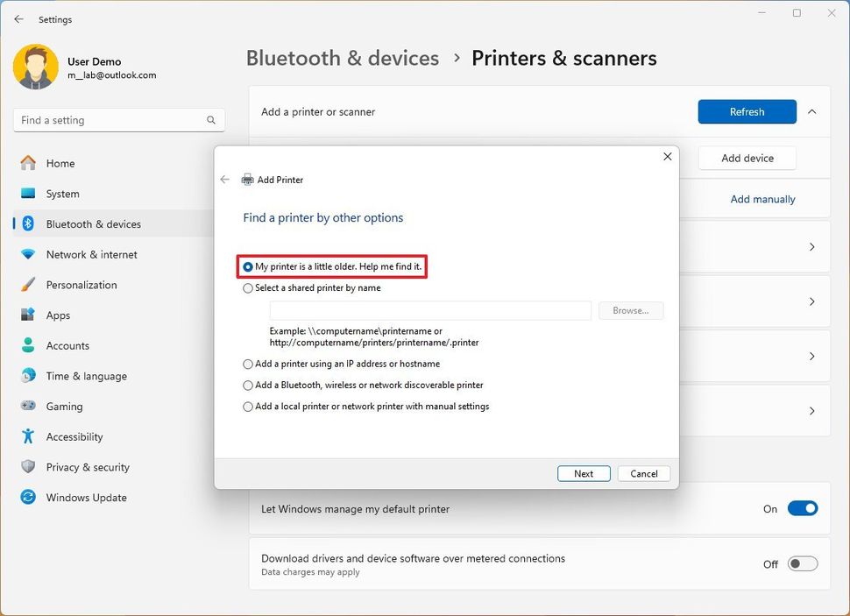This screenshot has height=616, width=850.
Task: Choose 'Add a printer using an IP address or hostname'
Action: (x=248, y=364)
